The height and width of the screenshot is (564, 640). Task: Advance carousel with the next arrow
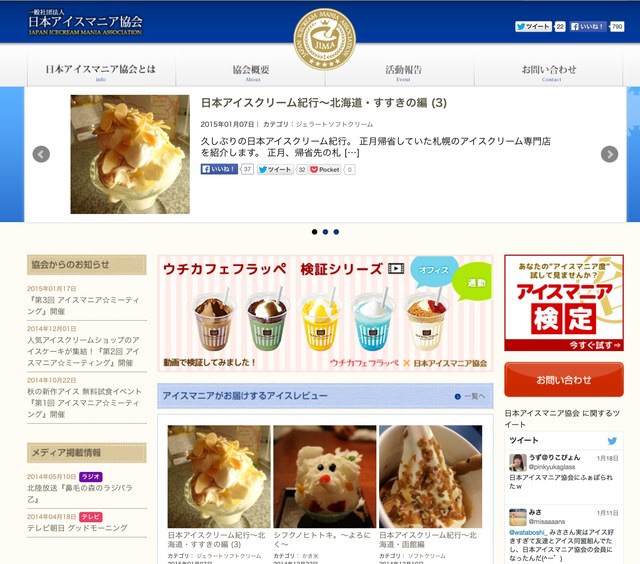point(609,154)
